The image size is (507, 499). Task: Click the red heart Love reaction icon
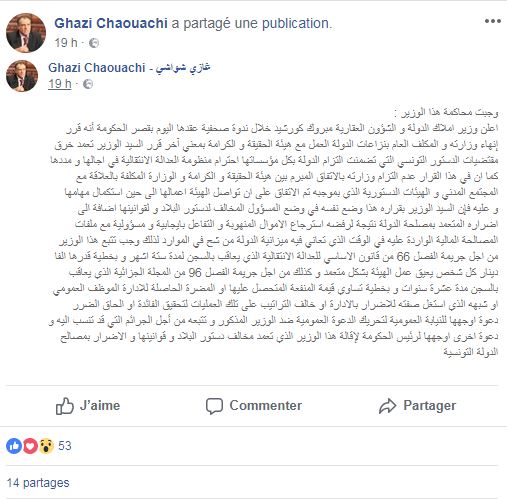30,446
